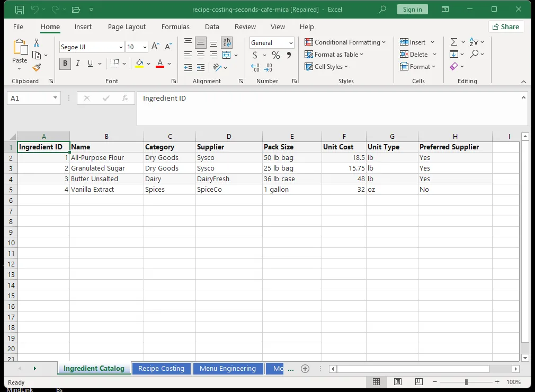Select the Format Painter brush icon
535x392 pixels.
point(37,68)
